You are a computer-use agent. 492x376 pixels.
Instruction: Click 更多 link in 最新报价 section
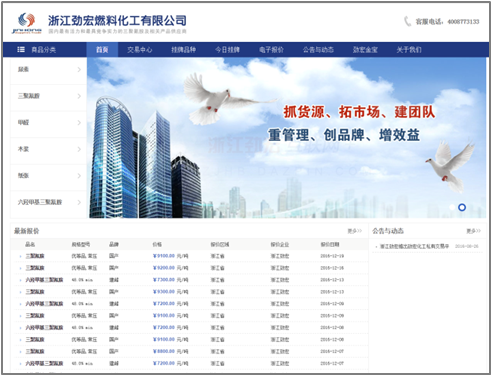[x=354, y=231]
